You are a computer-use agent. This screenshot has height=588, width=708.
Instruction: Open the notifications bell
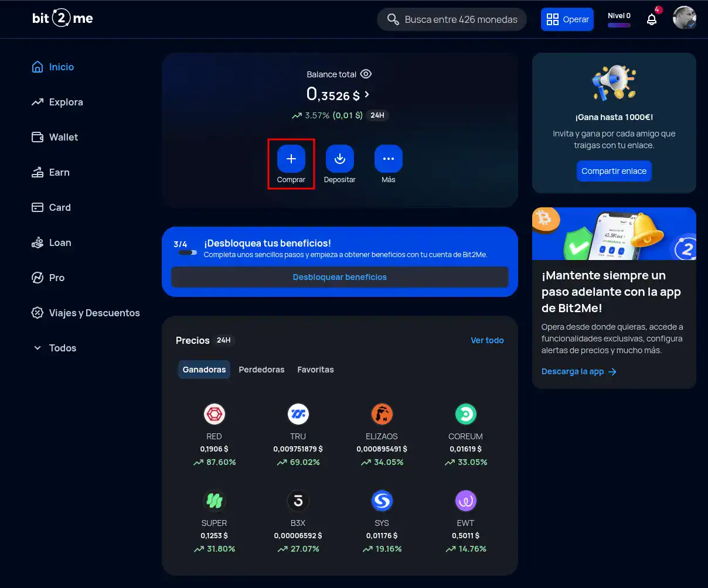pos(652,19)
